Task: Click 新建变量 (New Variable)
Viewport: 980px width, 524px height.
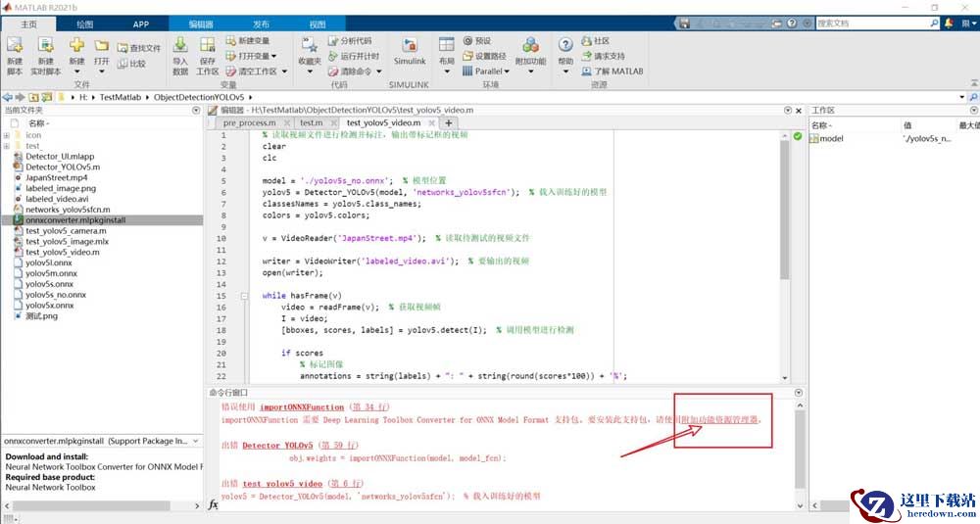Action: click(x=248, y=40)
